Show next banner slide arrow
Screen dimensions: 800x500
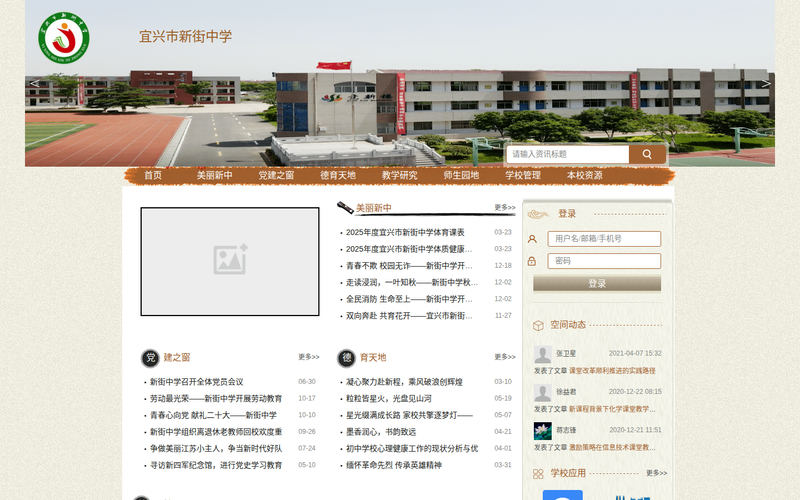[x=766, y=83]
